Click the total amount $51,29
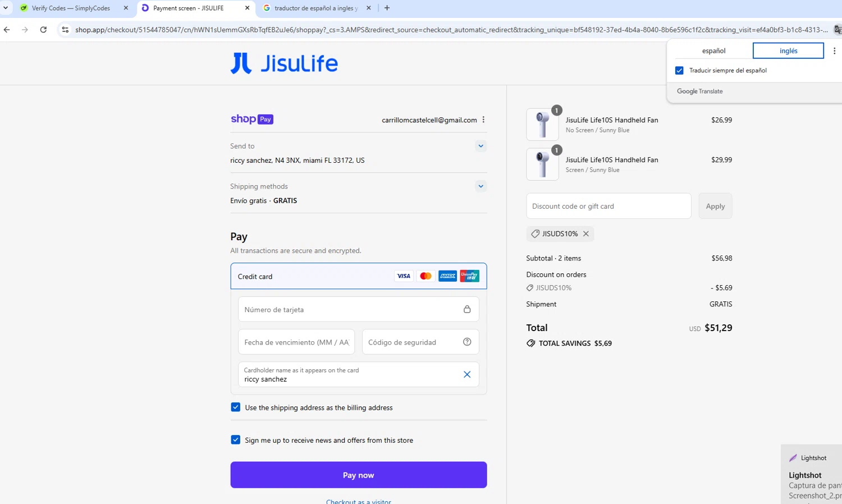The image size is (842, 504). 719,328
